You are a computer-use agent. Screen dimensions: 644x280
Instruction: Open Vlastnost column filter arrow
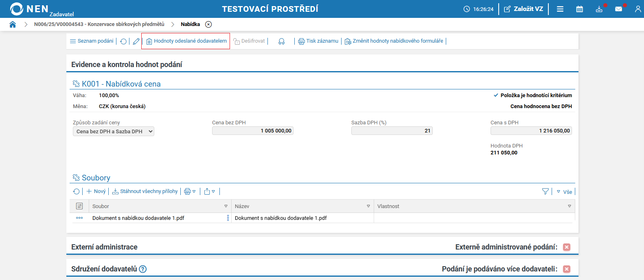[x=570, y=206]
